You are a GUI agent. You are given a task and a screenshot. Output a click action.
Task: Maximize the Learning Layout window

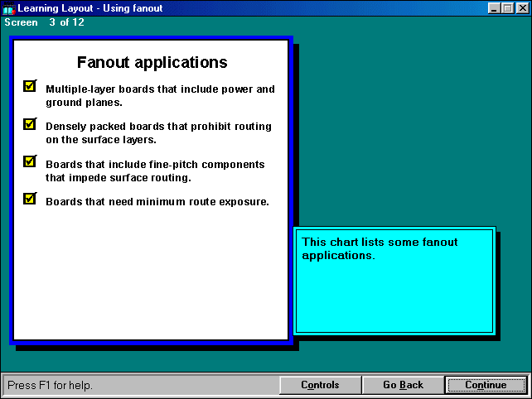pyautogui.click(x=507, y=8)
